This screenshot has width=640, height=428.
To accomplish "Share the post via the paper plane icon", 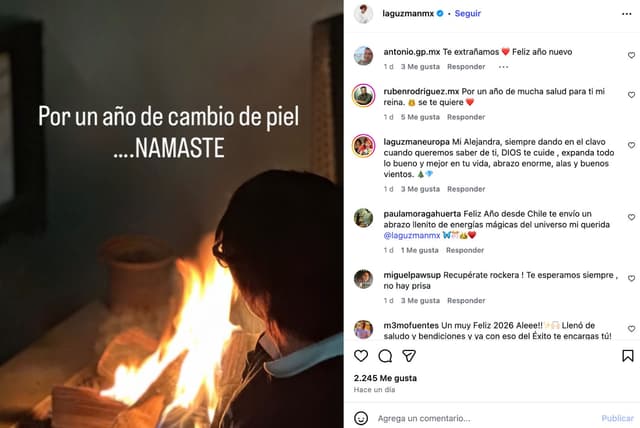I will coord(409,356).
